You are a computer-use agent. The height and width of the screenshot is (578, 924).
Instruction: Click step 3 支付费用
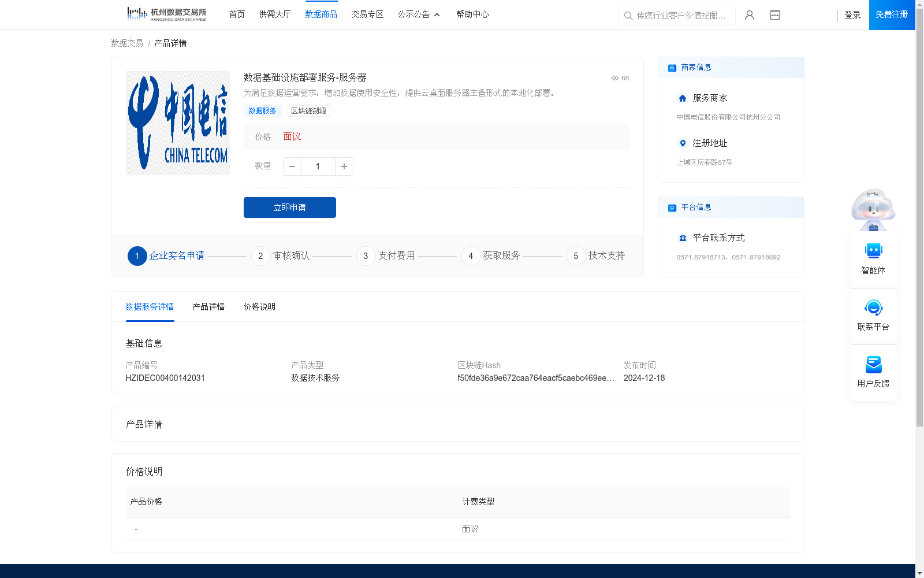click(386, 255)
